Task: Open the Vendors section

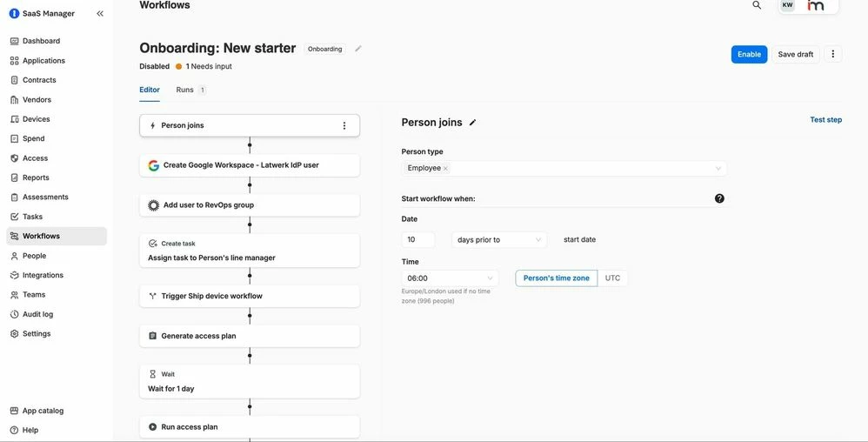Action: (37, 100)
